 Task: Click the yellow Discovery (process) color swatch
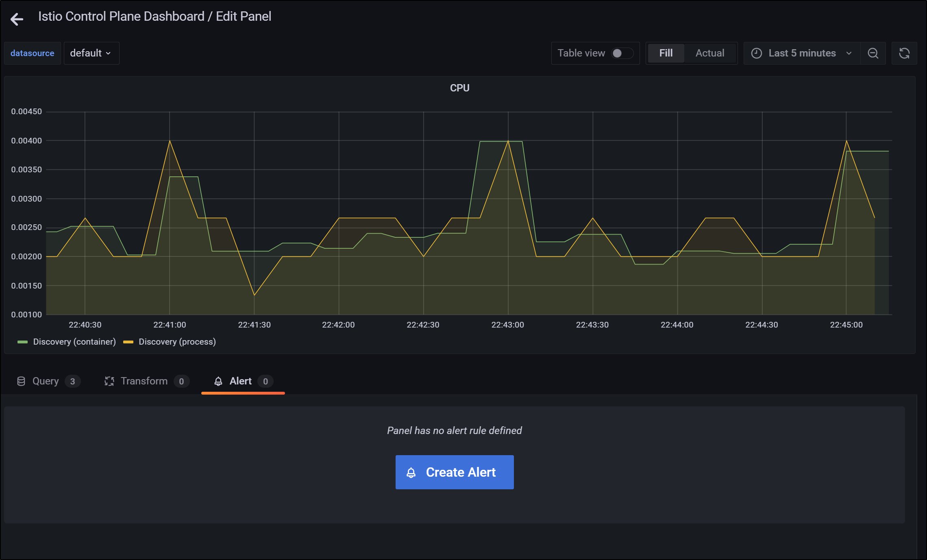(128, 342)
